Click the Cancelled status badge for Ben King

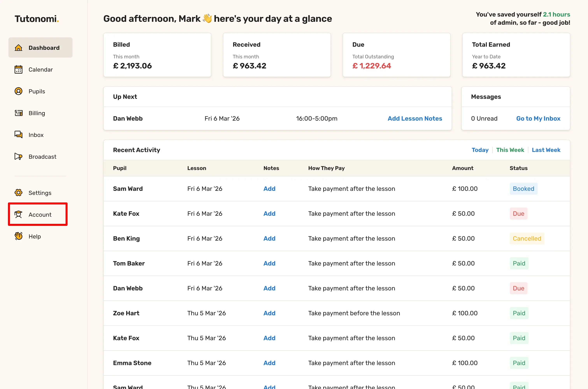tap(527, 238)
